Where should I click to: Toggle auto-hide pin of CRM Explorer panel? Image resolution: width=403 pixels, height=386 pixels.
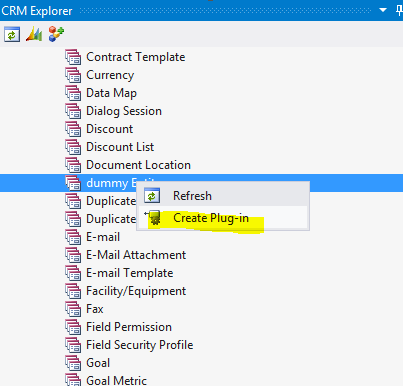coord(399,10)
